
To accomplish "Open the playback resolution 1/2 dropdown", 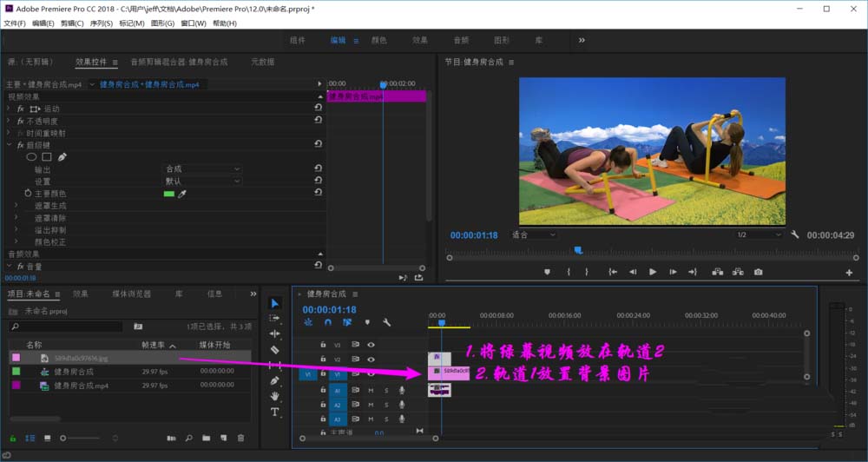I will 758,234.
